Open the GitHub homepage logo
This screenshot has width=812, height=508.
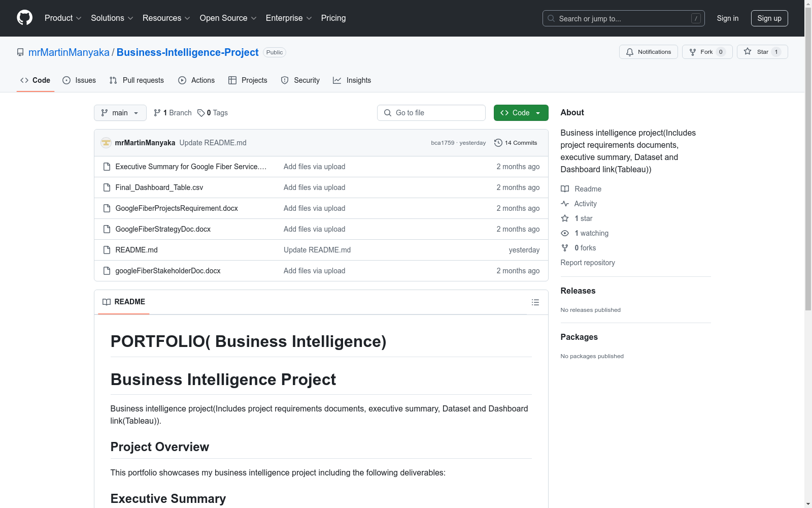(x=24, y=18)
